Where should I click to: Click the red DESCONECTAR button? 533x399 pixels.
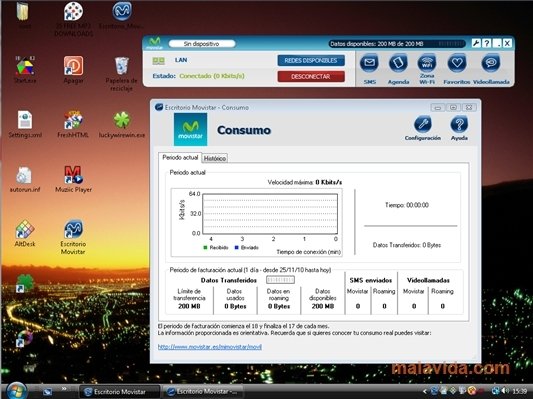coord(311,76)
